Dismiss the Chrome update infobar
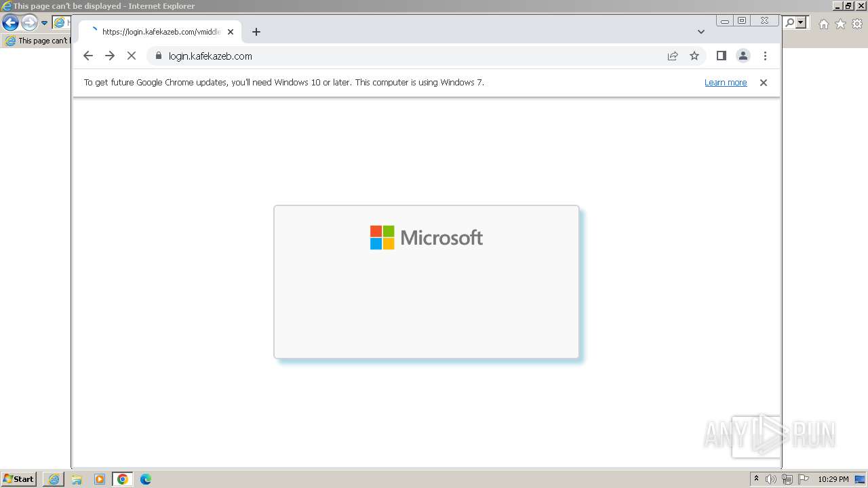Screen dimensions: 868x488 tap(764, 83)
